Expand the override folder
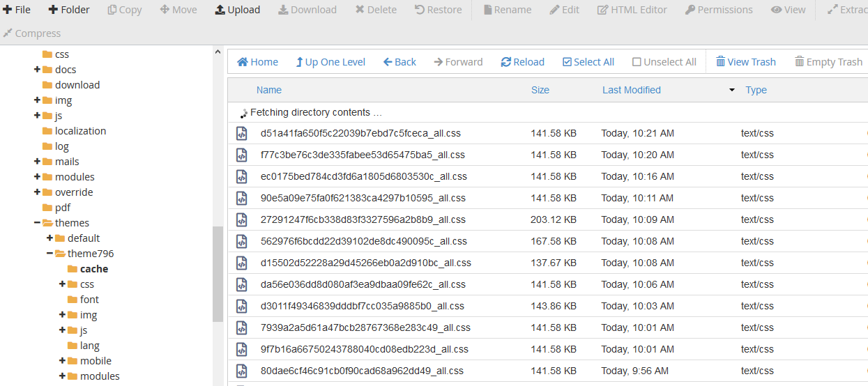Viewport: 868px width, 386px height. (37, 192)
